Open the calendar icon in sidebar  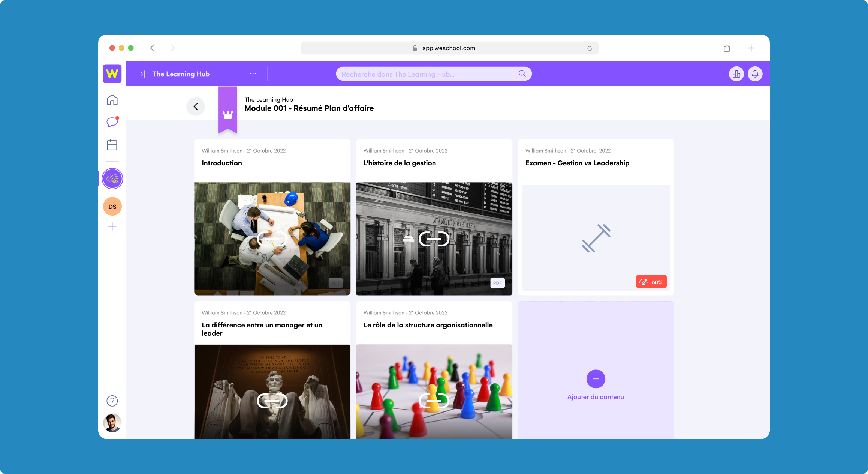click(x=112, y=145)
